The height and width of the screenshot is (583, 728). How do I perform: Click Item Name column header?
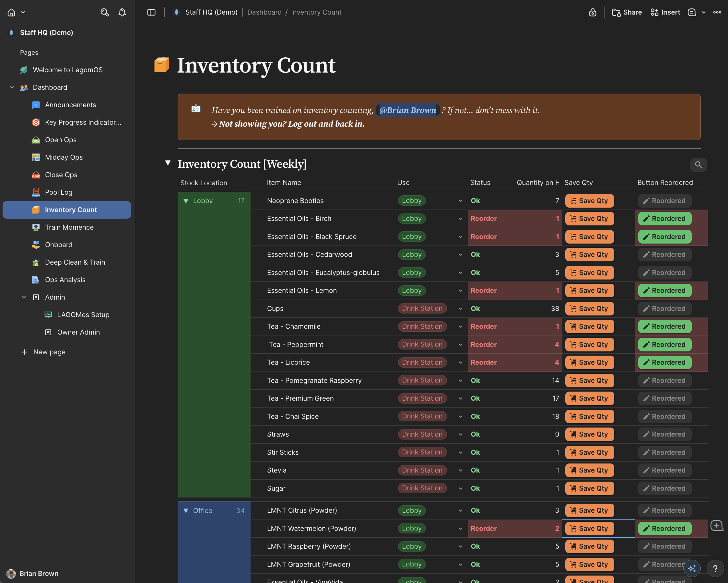[x=284, y=183]
